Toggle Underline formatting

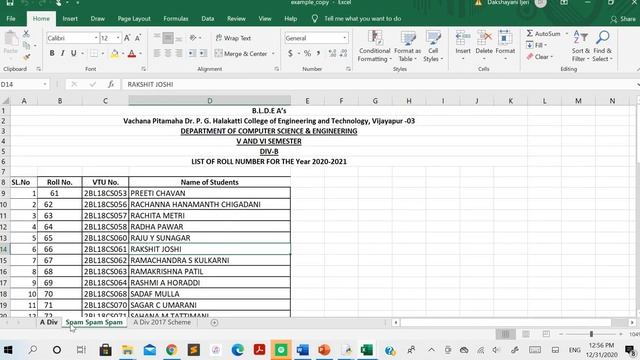tap(73, 53)
